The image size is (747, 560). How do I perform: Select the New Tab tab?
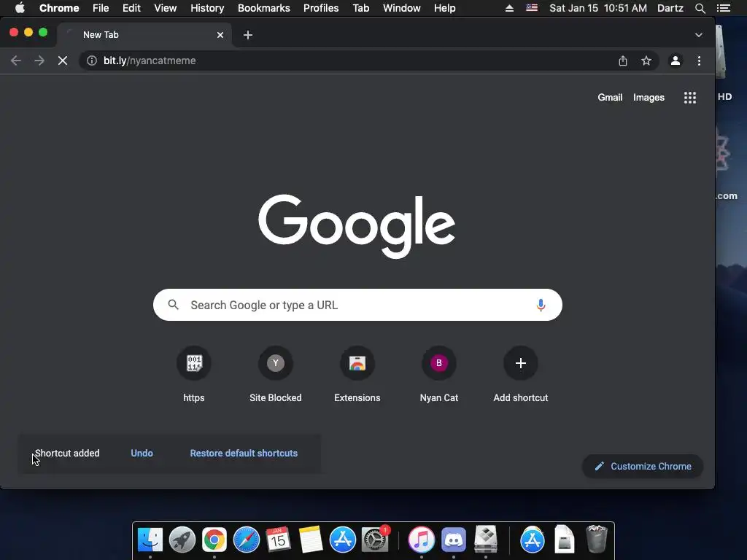144,35
